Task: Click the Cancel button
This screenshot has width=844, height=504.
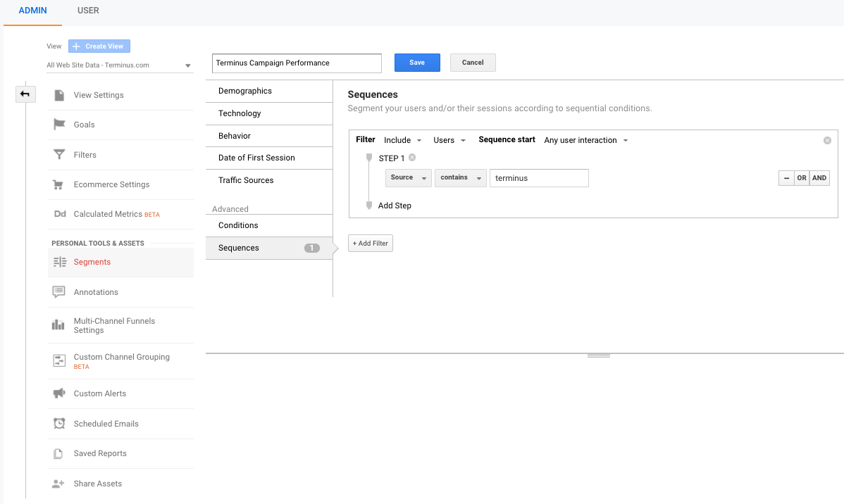Action: [473, 63]
